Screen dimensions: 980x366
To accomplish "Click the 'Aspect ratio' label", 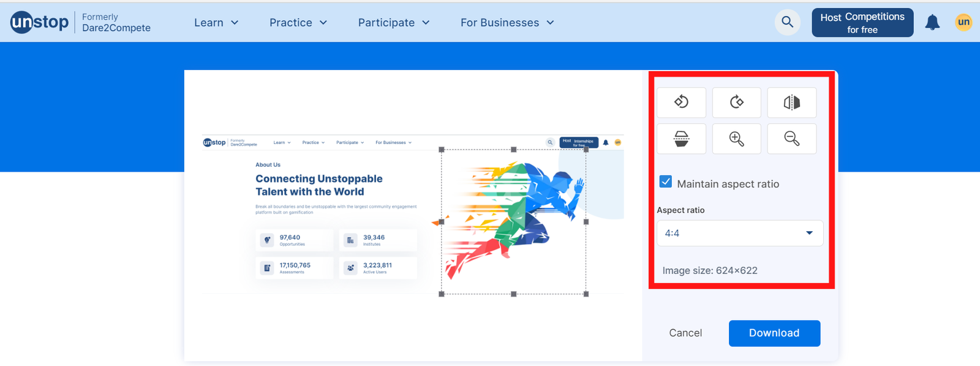I will (x=680, y=210).
